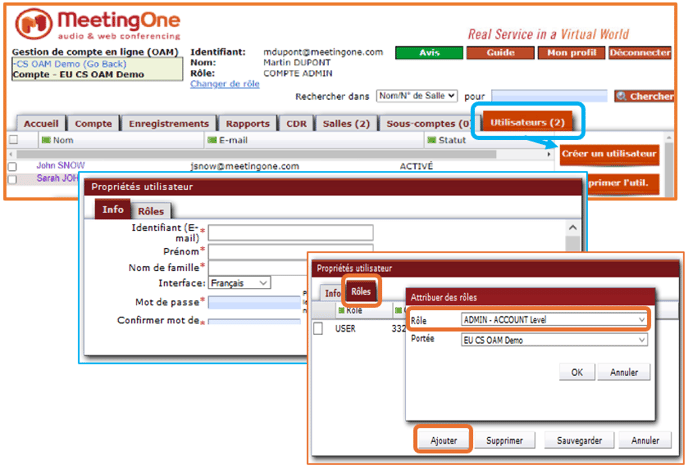
Task: Click the sort icon beside Rôle column in roles table
Action: click(x=341, y=311)
